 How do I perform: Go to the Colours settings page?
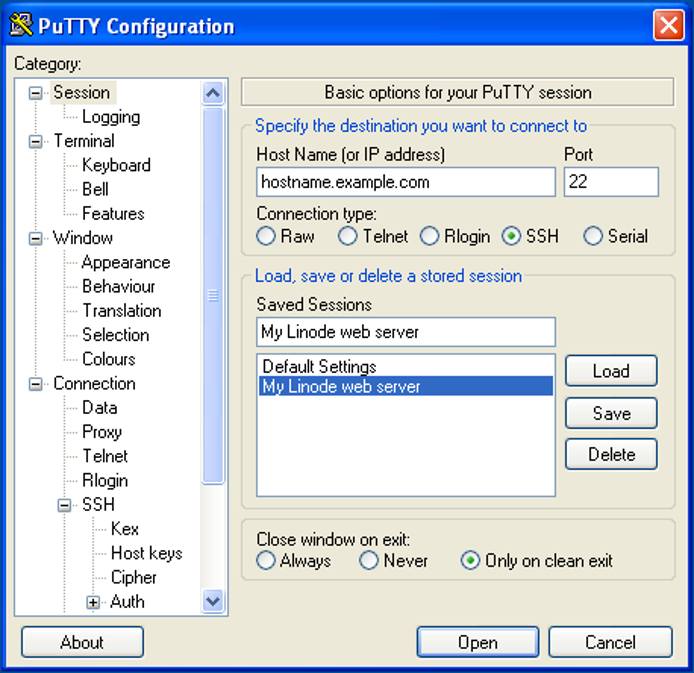108,359
